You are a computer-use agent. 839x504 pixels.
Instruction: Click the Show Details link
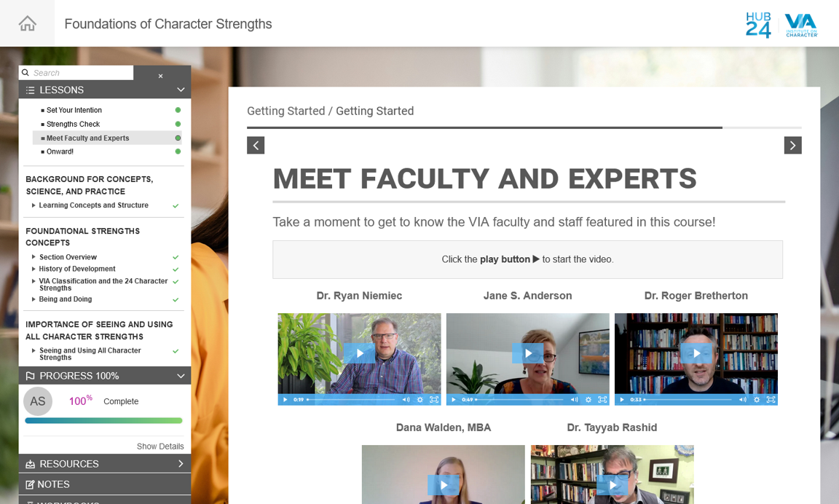160,446
